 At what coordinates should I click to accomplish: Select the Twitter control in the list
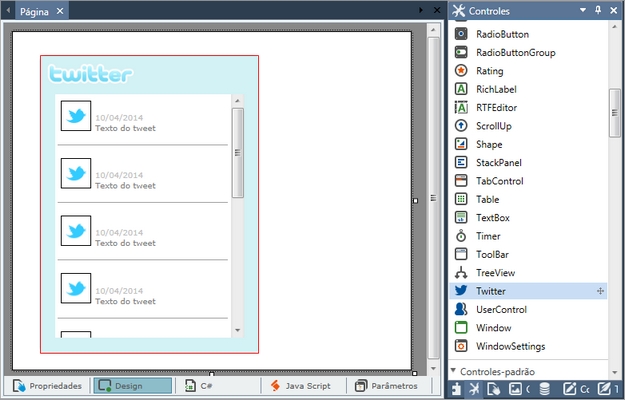[x=490, y=291]
